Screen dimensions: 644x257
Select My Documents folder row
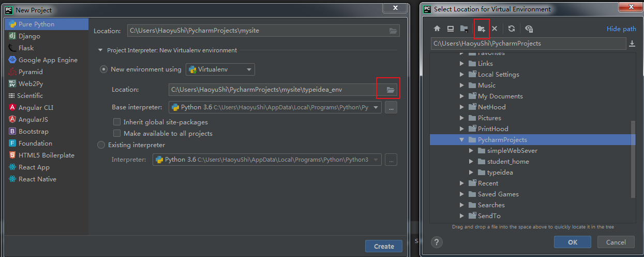[530, 96]
